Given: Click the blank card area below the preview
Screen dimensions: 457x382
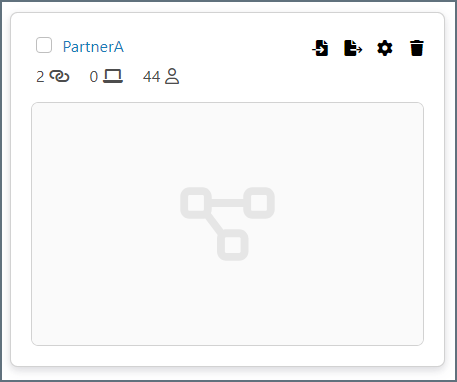Looking at the screenshot, I should (227, 356).
